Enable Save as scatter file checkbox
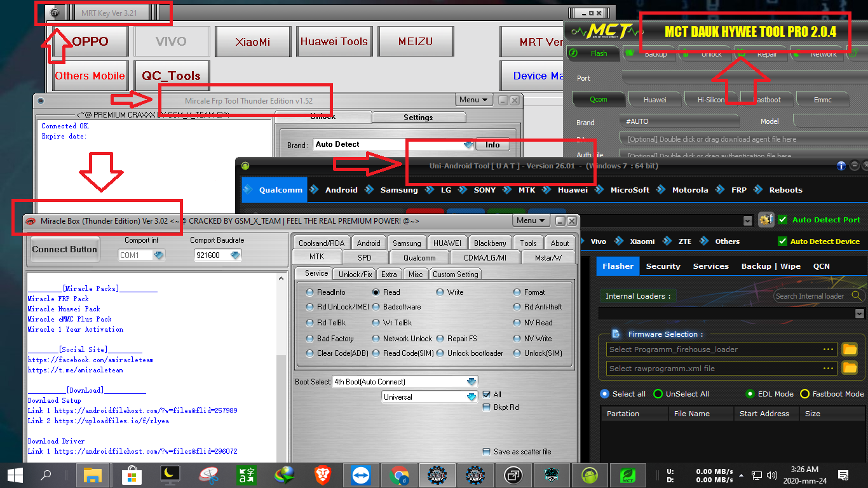 coord(487,452)
